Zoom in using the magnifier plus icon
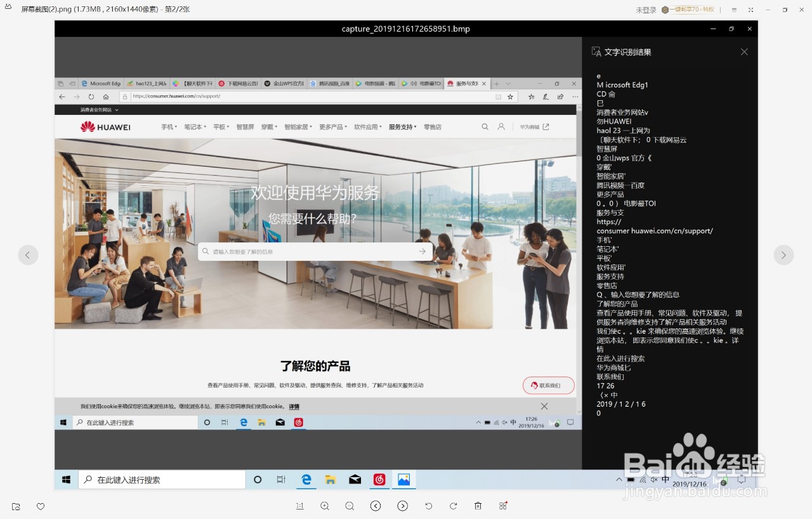This screenshot has width=812, height=519. 325,506
